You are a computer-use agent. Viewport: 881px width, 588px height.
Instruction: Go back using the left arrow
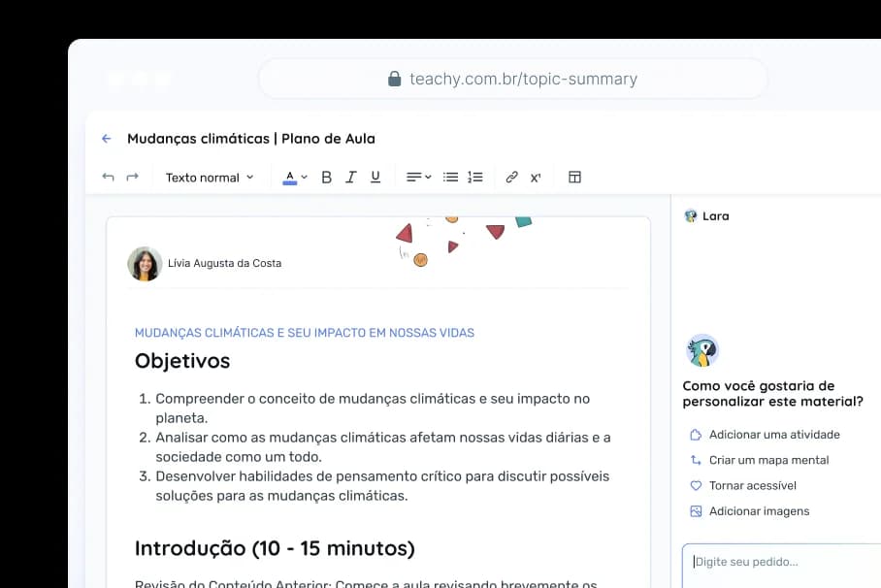(x=106, y=139)
